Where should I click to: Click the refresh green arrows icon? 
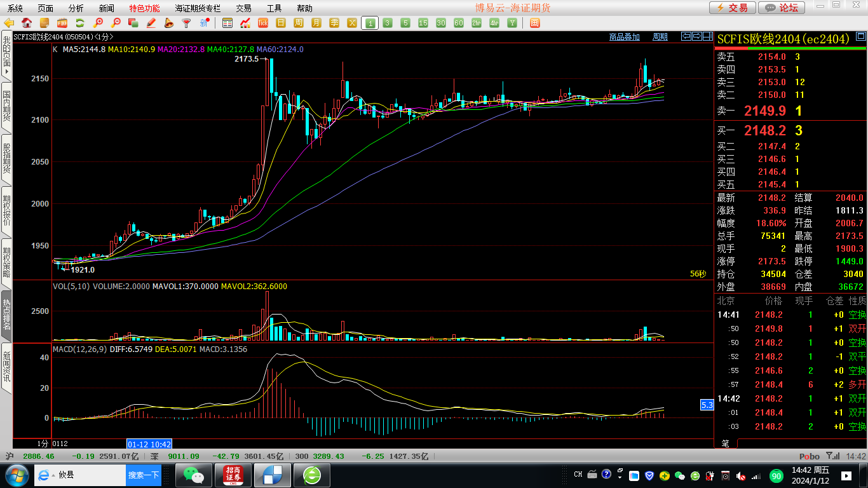(80, 23)
